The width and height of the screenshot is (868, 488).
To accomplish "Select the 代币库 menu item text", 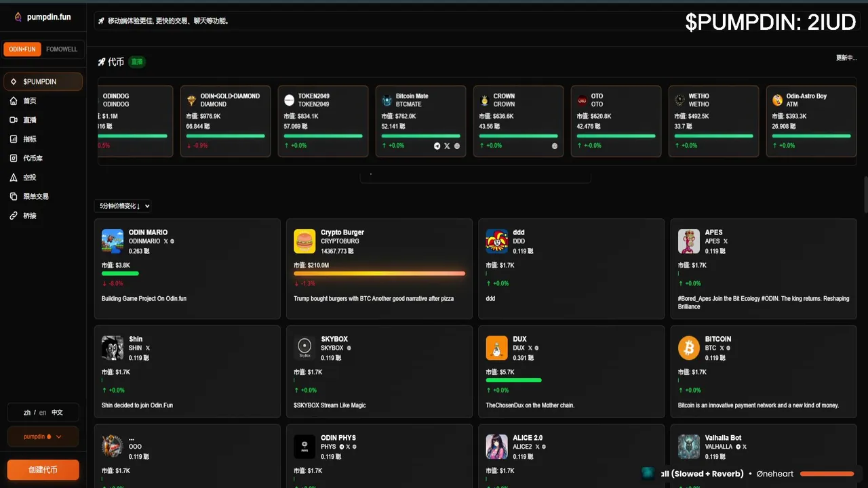I will 33,158.
